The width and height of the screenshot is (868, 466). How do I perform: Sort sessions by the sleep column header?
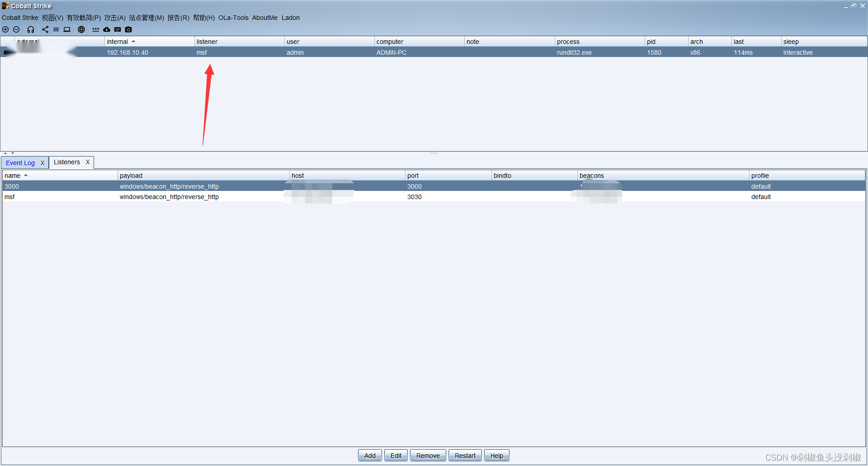coord(824,42)
